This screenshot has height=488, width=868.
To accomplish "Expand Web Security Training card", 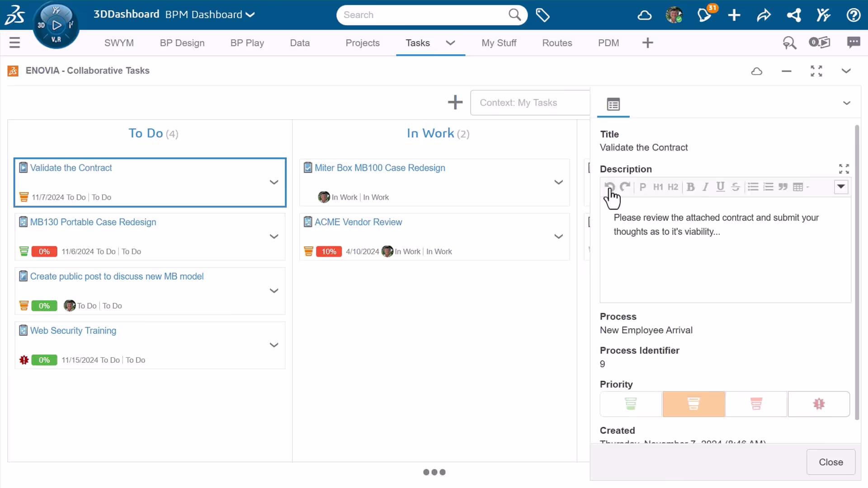I will [274, 345].
